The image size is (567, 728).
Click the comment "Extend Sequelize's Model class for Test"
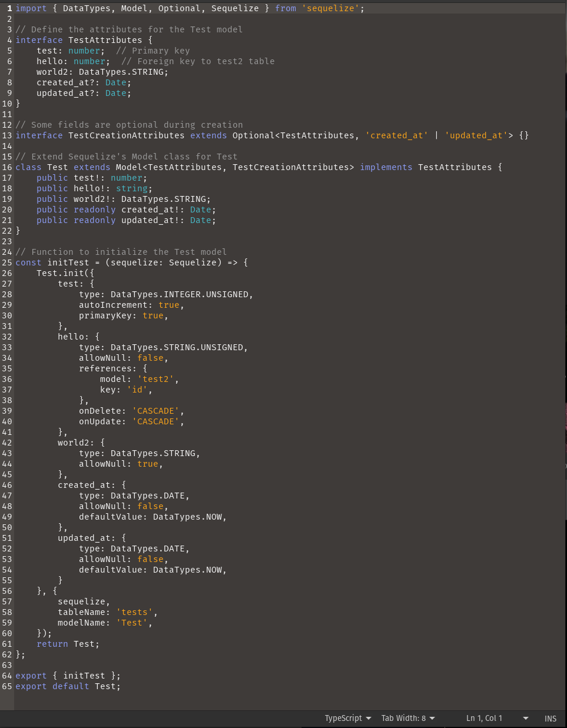pyautogui.click(x=127, y=157)
